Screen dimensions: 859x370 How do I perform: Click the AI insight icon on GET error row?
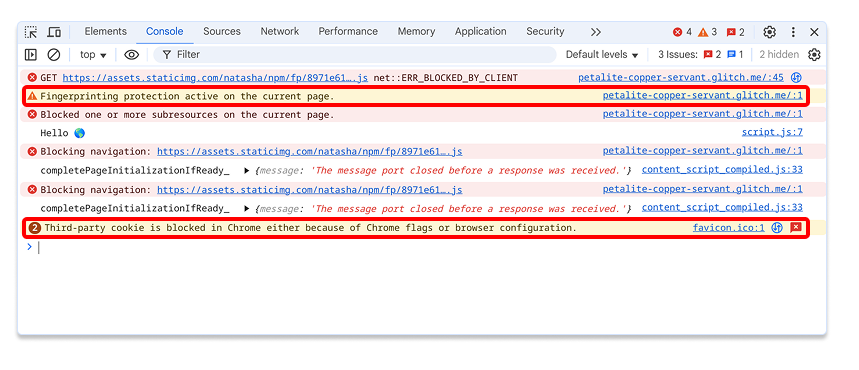tap(797, 78)
